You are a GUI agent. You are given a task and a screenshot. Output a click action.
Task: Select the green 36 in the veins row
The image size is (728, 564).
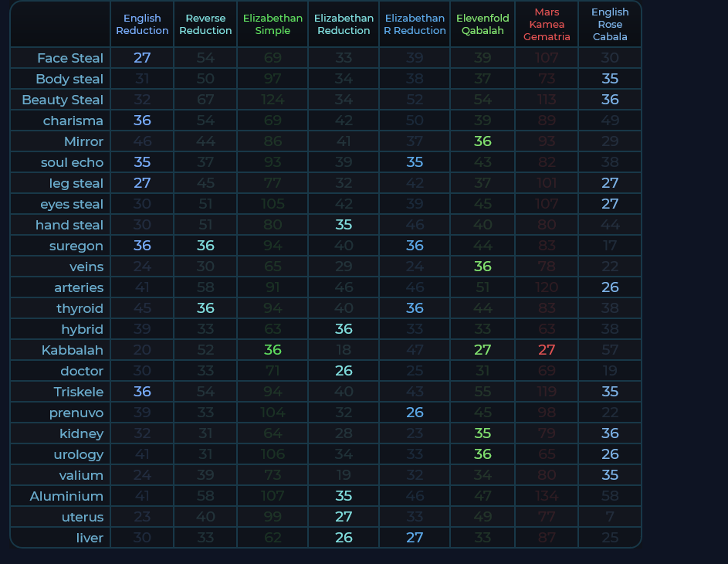click(483, 267)
